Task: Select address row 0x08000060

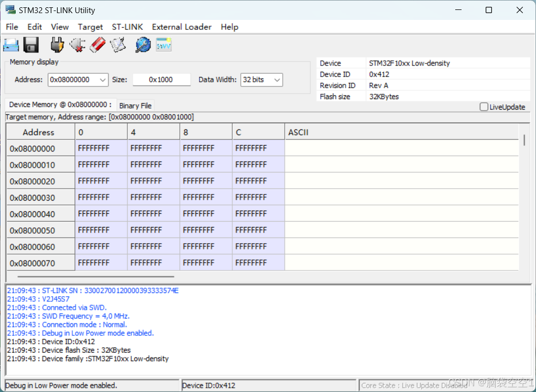Action: 41,247
